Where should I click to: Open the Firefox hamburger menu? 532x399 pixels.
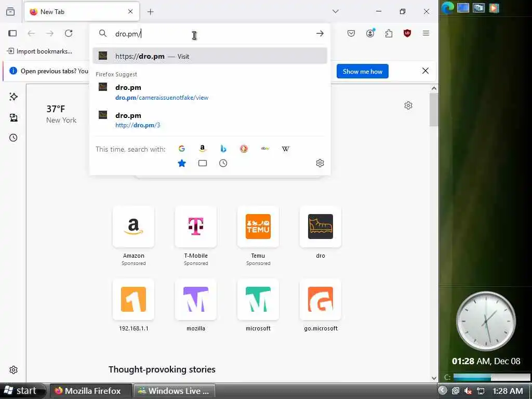pos(426,33)
